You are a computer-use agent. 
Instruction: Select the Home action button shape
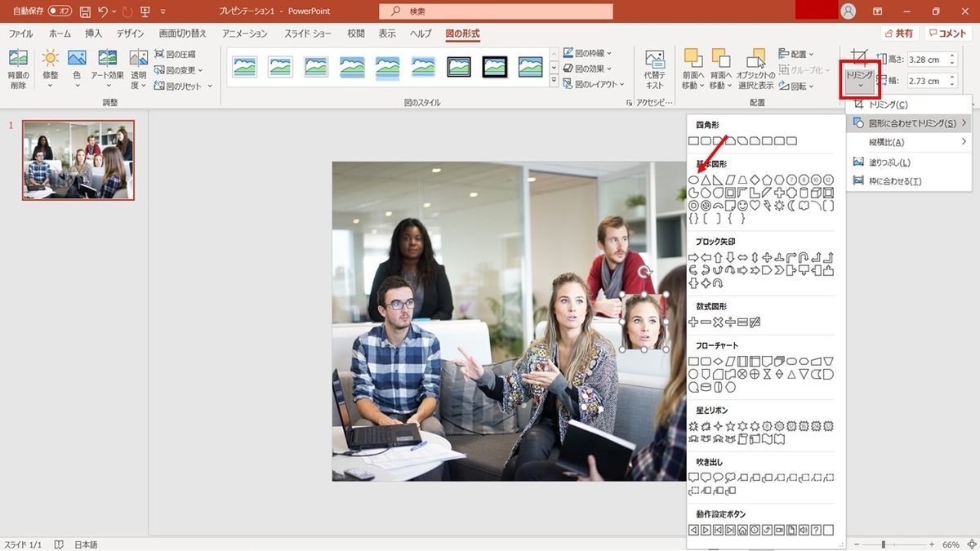tap(742, 530)
